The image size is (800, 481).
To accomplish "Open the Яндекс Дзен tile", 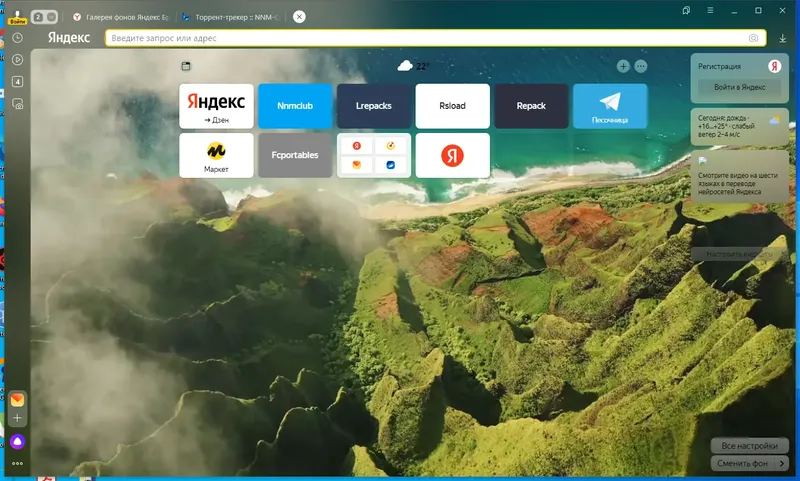I will pos(216,106).
